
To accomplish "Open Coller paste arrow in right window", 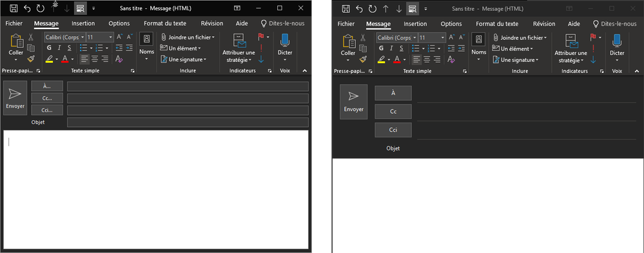I will coord(348,59).
